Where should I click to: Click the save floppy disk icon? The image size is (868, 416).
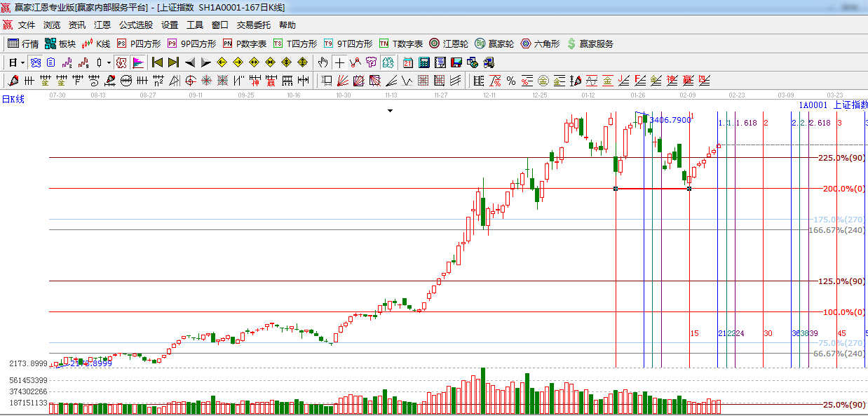click(x=456, y=62)
